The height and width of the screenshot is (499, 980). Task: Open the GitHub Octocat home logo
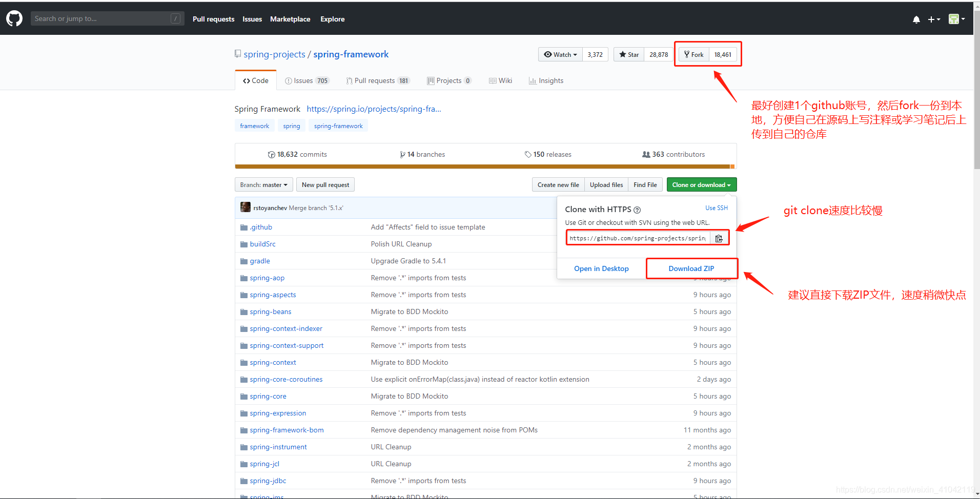tap(14, 19)
